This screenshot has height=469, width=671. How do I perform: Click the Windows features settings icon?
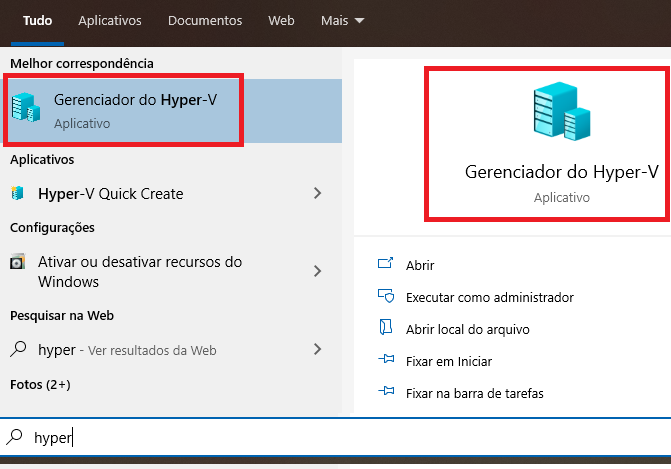(18, 262)
